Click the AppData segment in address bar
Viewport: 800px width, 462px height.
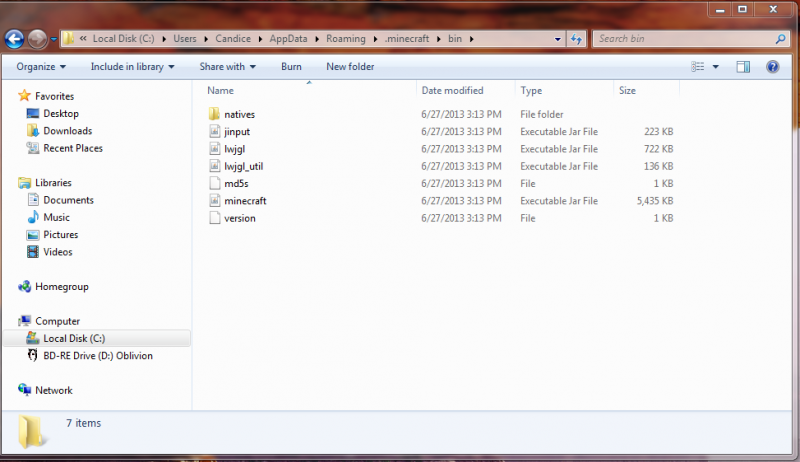click(x=299, y=39)
